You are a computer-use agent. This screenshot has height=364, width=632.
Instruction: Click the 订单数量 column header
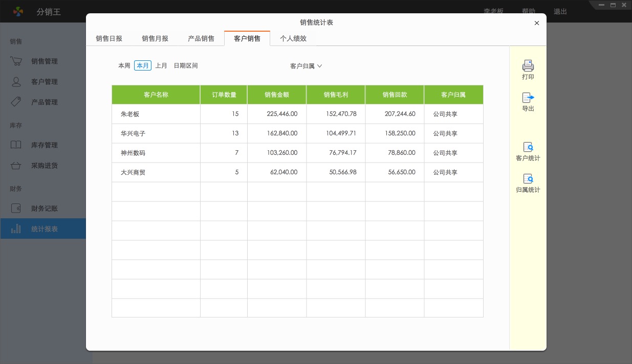point(224,95)
